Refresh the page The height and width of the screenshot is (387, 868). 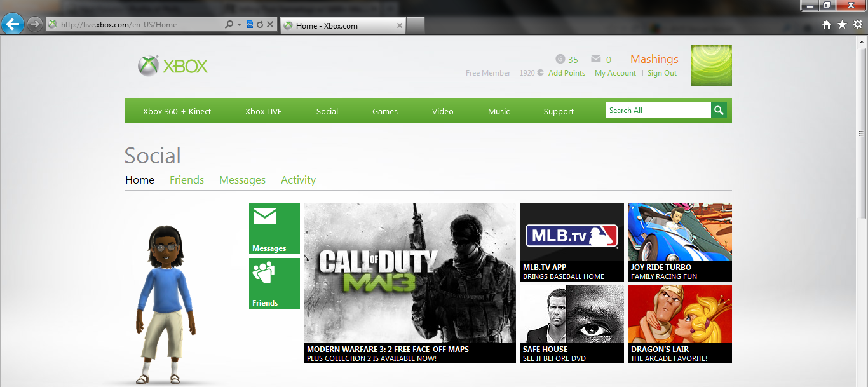(x=260, y=24)
